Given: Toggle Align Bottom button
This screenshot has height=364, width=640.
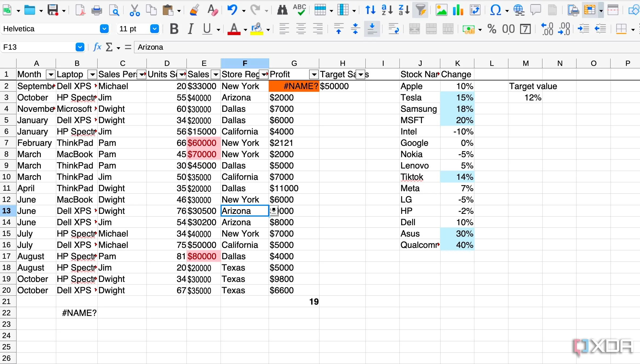Looking at the screenshot, I should coord(372,29).
